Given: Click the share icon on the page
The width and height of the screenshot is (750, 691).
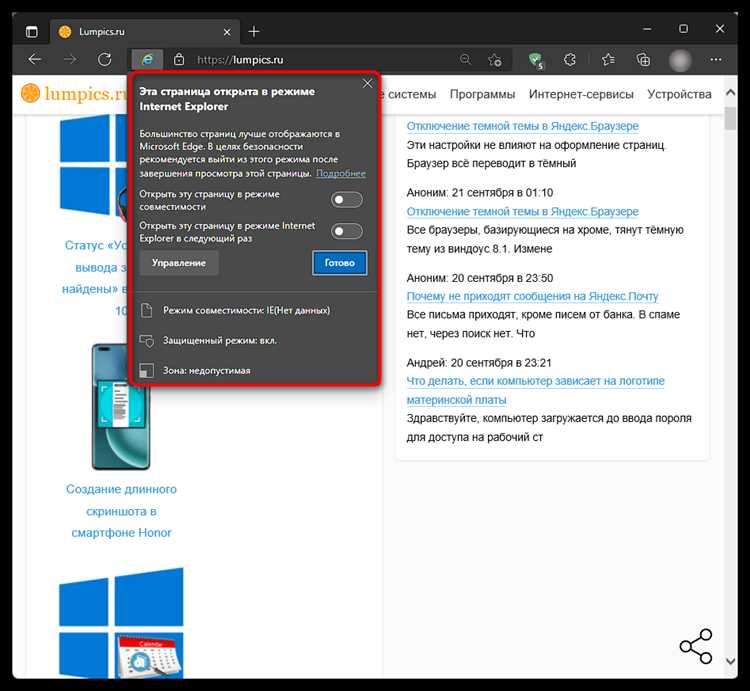Looking at the screenshot, I should tap(696, 646).
